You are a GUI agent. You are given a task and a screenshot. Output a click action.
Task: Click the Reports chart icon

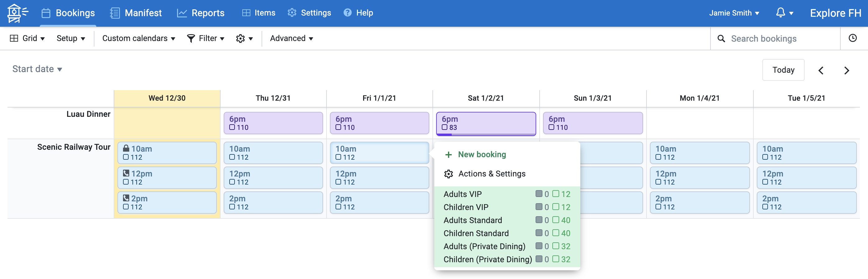[x=182, y=13]
